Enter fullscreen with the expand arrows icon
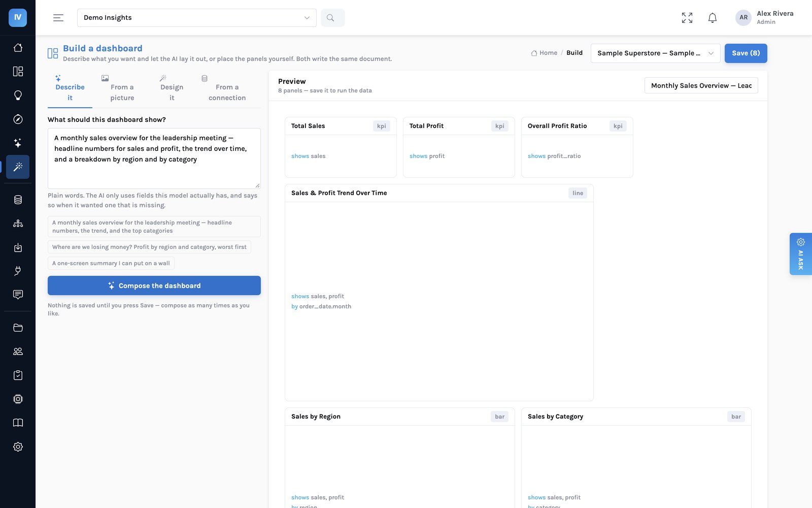Image resolution: width=812 pixels, height=508 pixels. (687, 18)
